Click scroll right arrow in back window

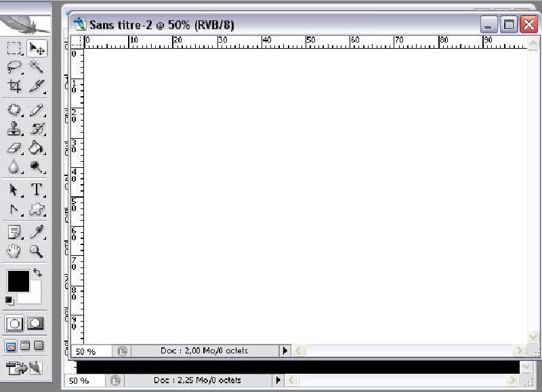[512, 380]
